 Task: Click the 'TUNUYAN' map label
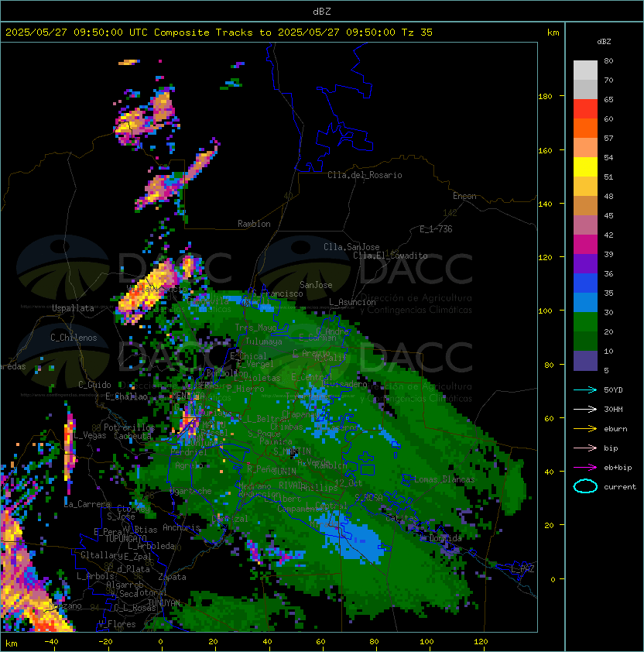(164, 603)
